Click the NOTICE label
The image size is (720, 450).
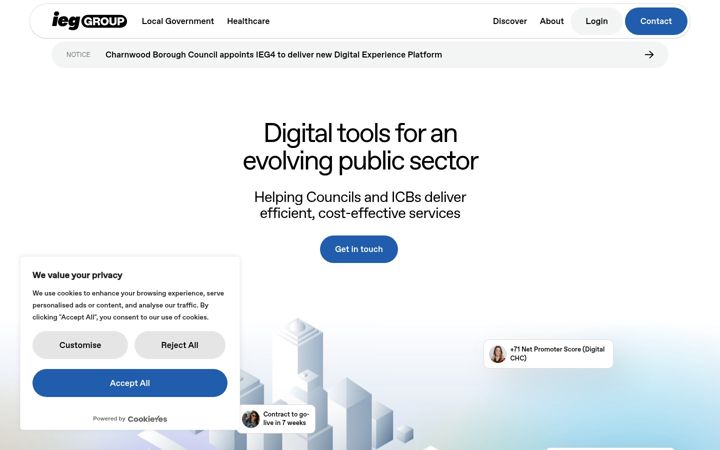pos(78,55)
